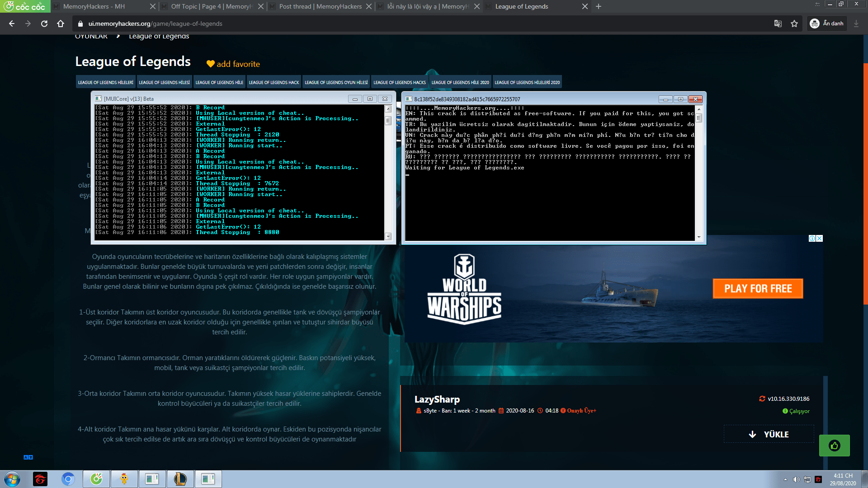This screenshot has height=488, width=868.
Task: Click the v10.16.330.9186 version refresh icon
Action: point(762,399)
